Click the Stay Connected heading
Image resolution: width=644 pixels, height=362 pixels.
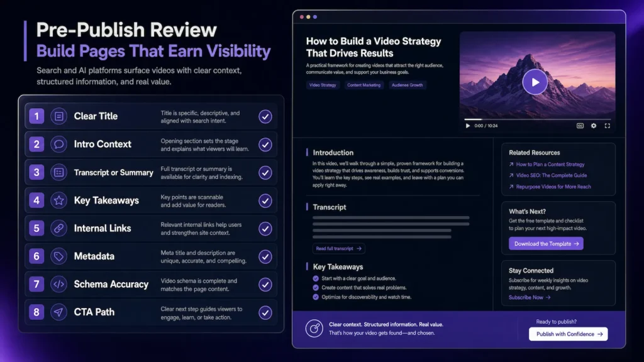[x=531, y=271]
